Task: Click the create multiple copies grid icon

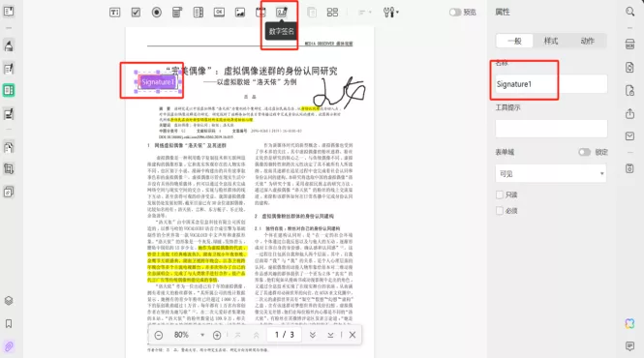Action: [x=333, y=13]
